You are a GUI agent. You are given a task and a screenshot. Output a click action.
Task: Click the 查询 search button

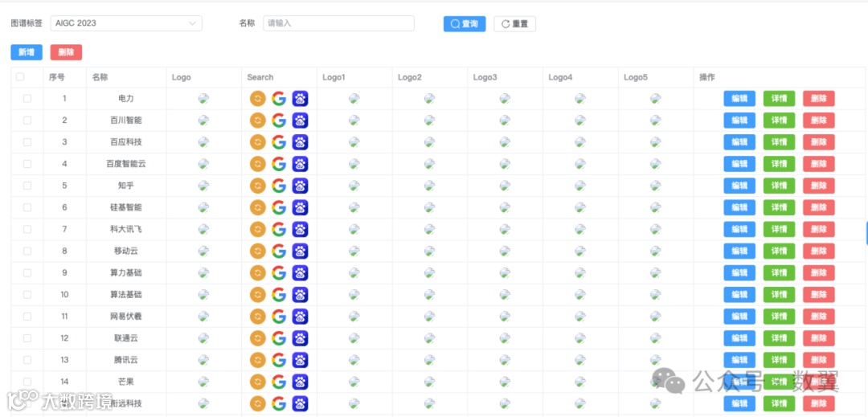click(465, 24)
